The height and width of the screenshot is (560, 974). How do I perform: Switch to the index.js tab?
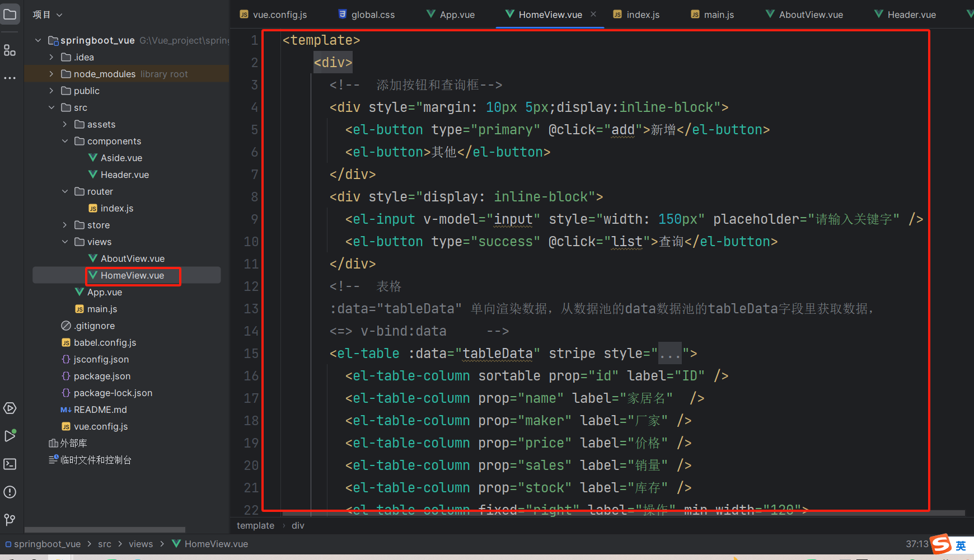coord(636,15)
